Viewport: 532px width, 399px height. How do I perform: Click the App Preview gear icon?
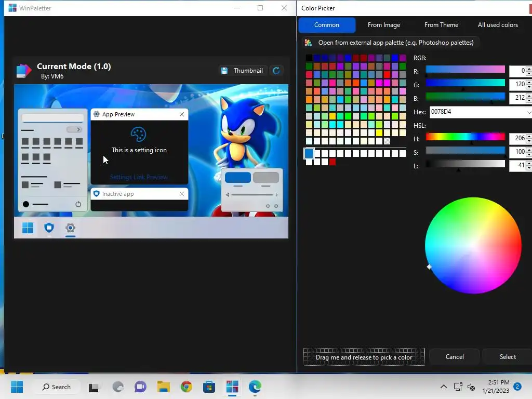click(96, 114)
